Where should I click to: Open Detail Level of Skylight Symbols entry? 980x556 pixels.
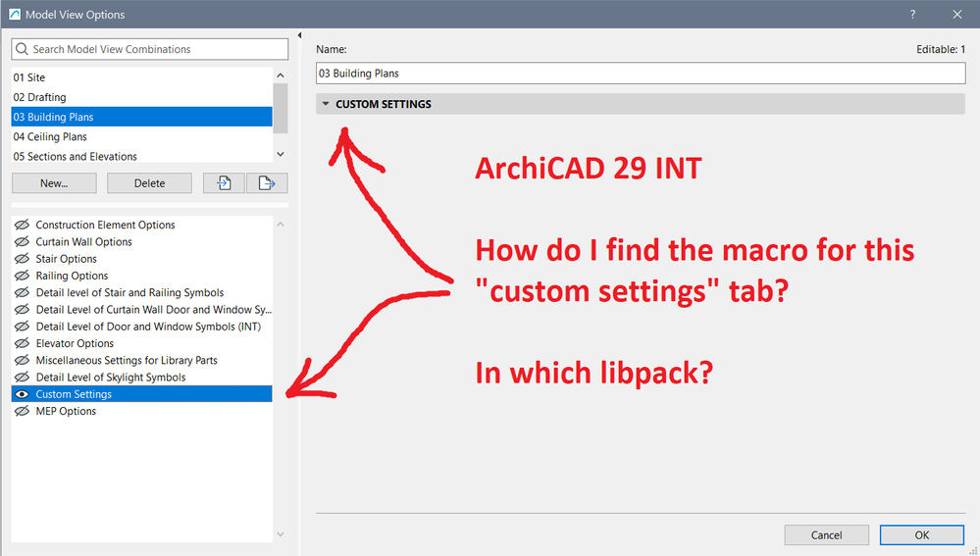click(111, 377)
